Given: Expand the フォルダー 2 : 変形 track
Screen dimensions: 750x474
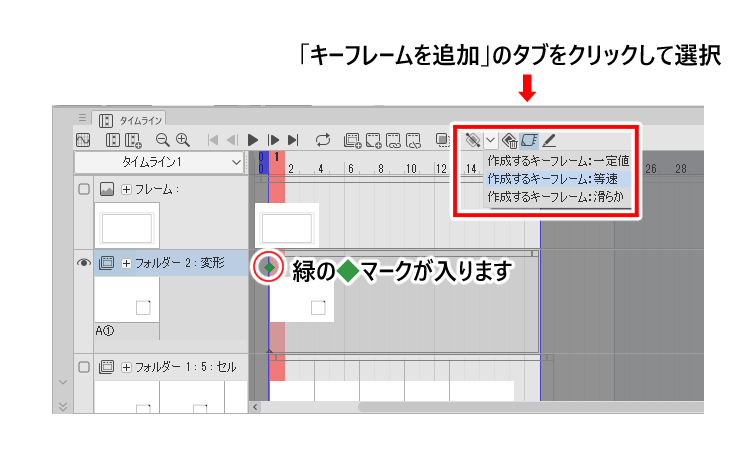Looking at the screenshot, I should (x=126, y=264).
